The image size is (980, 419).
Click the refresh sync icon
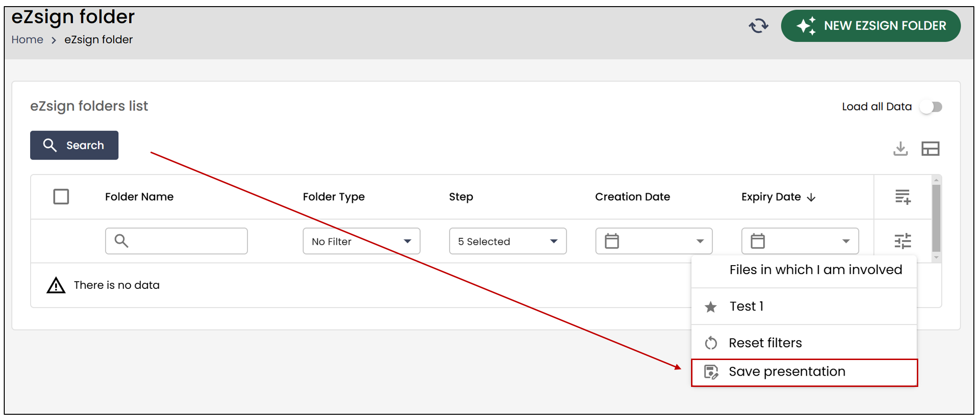coord(758,25)
